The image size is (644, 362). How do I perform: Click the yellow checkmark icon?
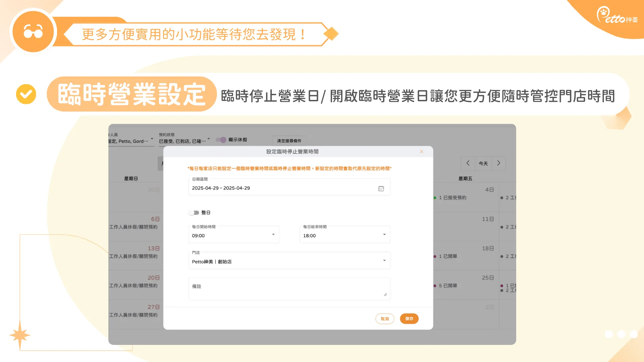(x=26, y=94)
